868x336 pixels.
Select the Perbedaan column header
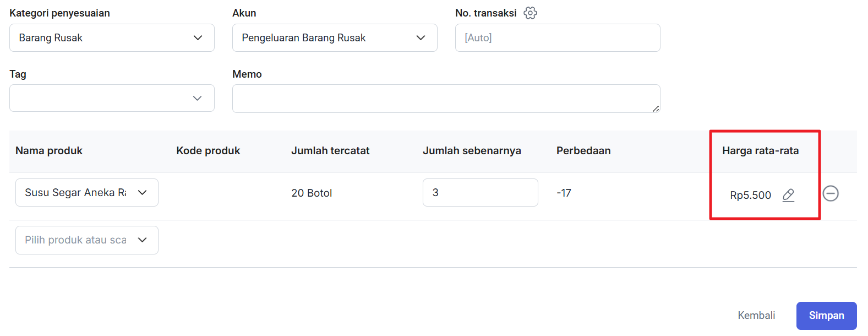(583, 151)
